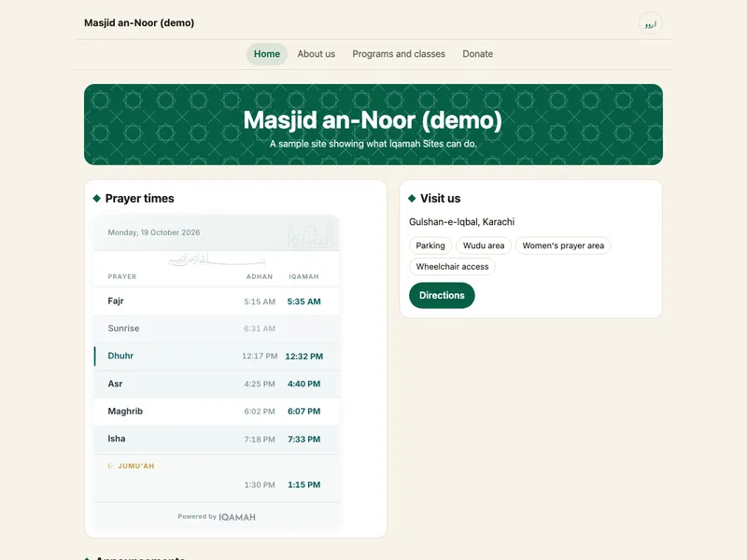Screen dimensions: 747x560
Task: Select the Maghrib prayer label
Action: pos(125,411)
